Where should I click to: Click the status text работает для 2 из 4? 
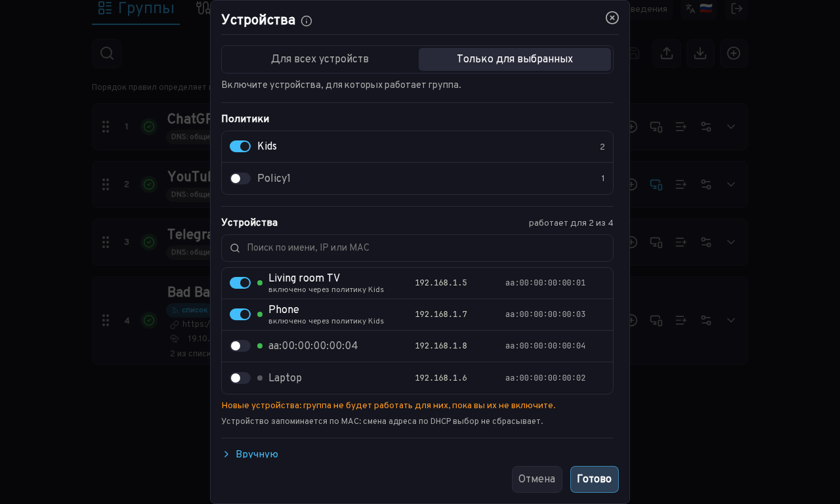tap(571, 223)
